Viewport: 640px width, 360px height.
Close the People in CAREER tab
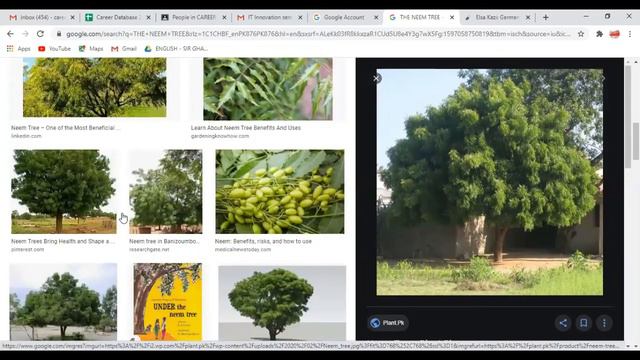point(224,18)
